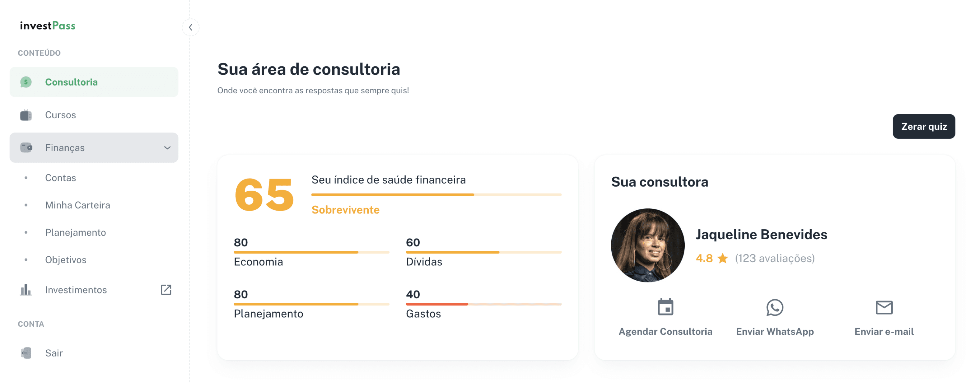
Task: Click the Investimentos bar chart icon
Action: [x=26, y=290]
